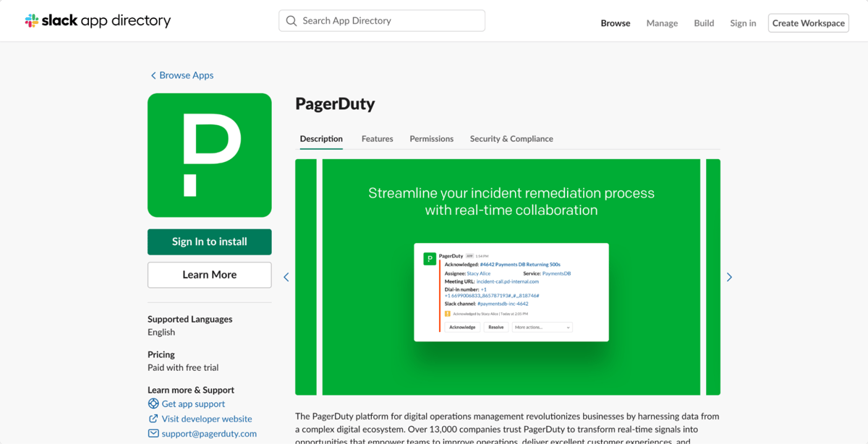
Task: Click the Learn More button
Action: (210, 275)
